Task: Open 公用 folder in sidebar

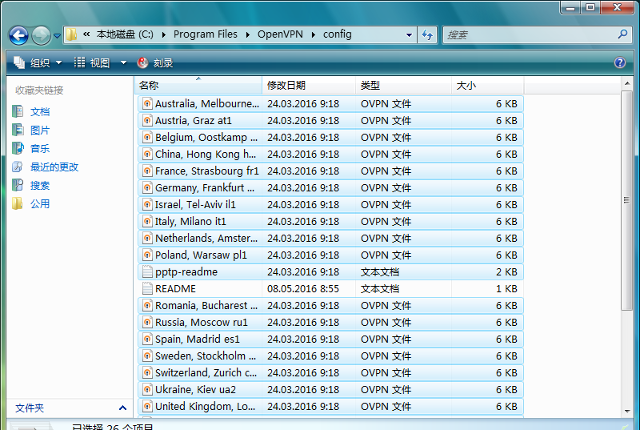Action: tap(40, 204)
